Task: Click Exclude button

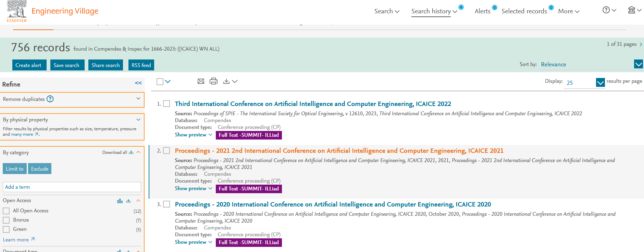Action: (x=40, y=169)
